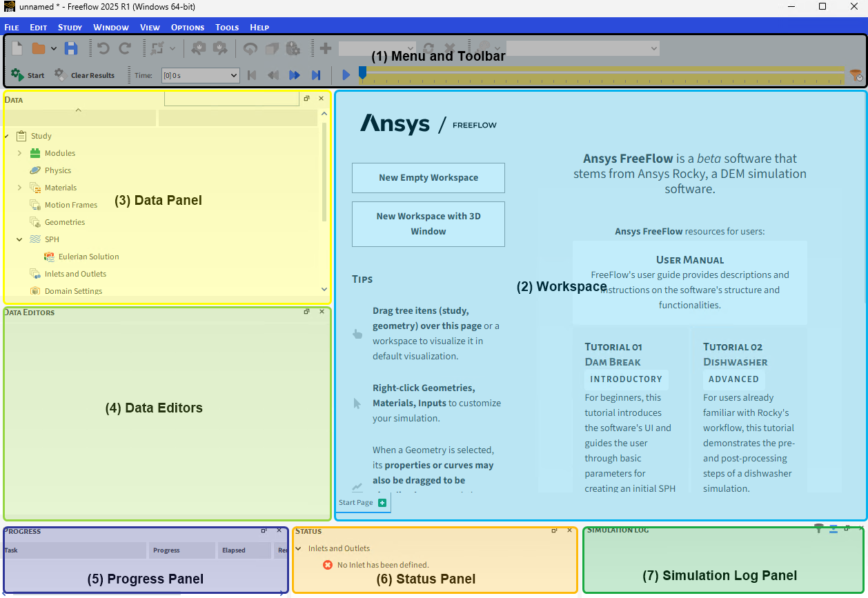Click the stopwatch icon at timeline end
The width and height of the screenshot is (868, 598).
coord(856,75)
